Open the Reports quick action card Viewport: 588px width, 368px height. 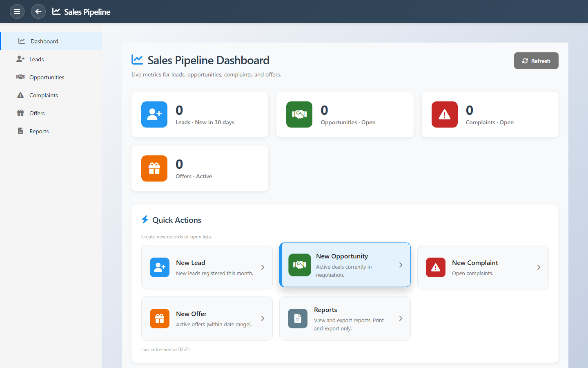click(x=345, y=319)
